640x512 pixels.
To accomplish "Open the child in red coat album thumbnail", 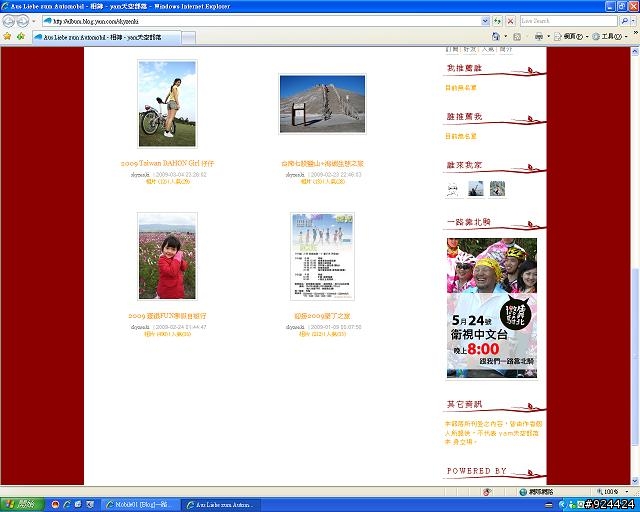I will [x=167, y=256].
